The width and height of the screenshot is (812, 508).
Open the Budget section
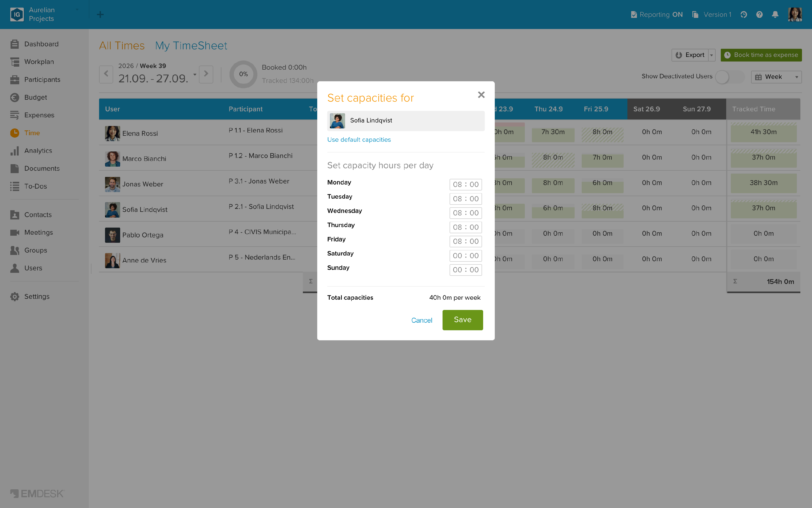[x=28, y=98]
